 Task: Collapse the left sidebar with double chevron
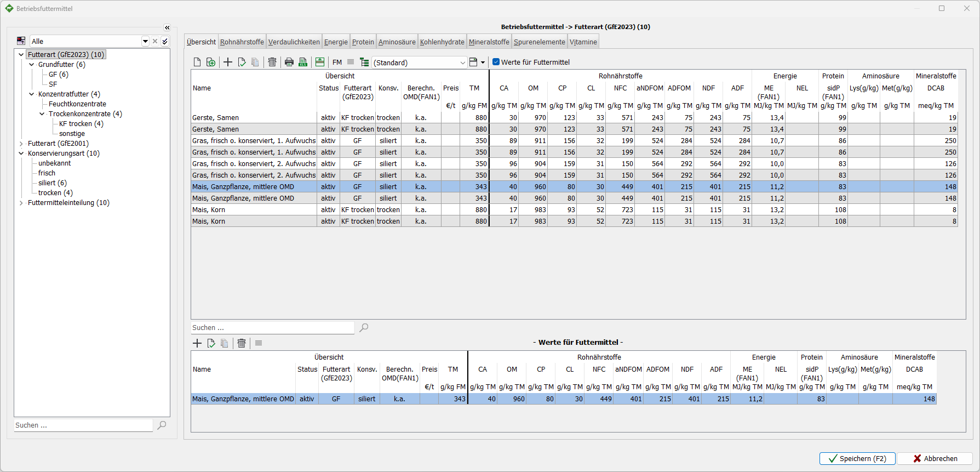coord(167,27)
